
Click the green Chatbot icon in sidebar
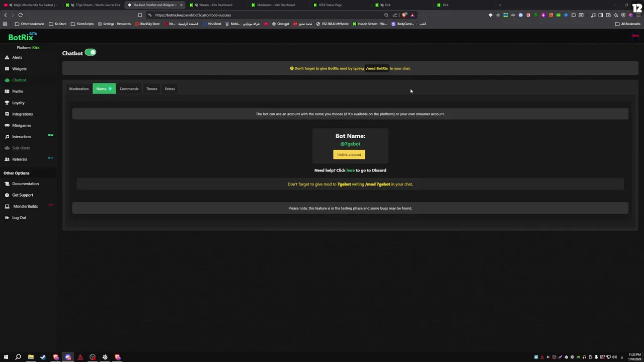(x=7, y=80)
